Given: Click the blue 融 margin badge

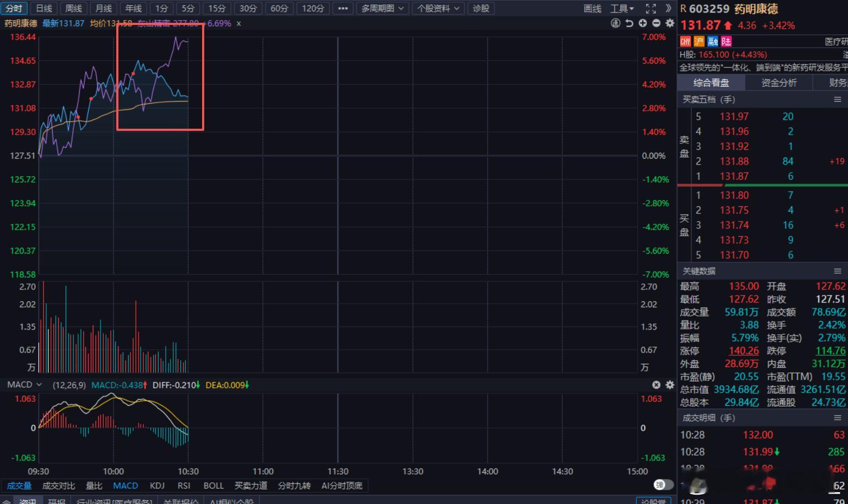Looking at the screenshot, I should (x=713, y=41).
